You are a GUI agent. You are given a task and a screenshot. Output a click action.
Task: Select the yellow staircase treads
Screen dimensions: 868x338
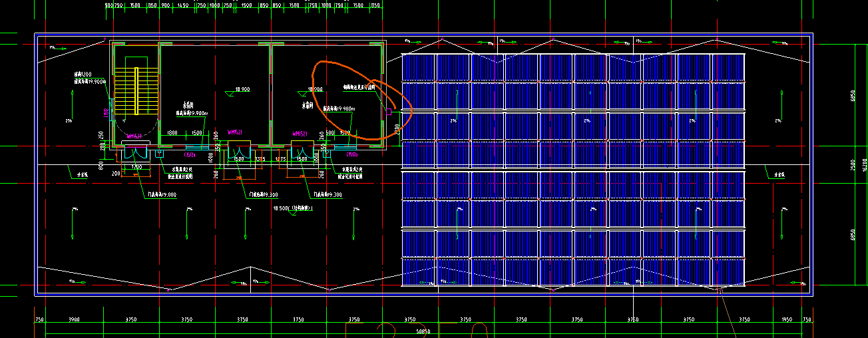tap(136, 90)
